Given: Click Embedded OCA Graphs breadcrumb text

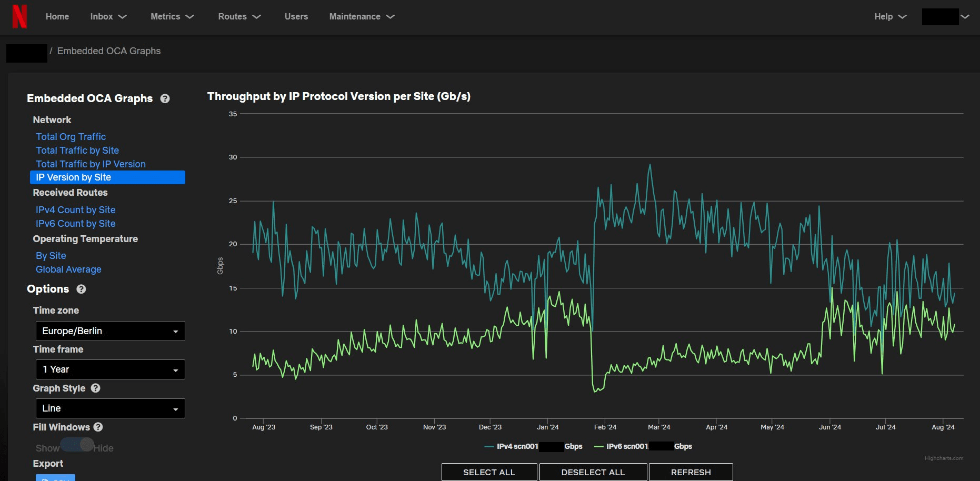Looking at the screenshot, I should pyautogui.click(x=109, y=51).
